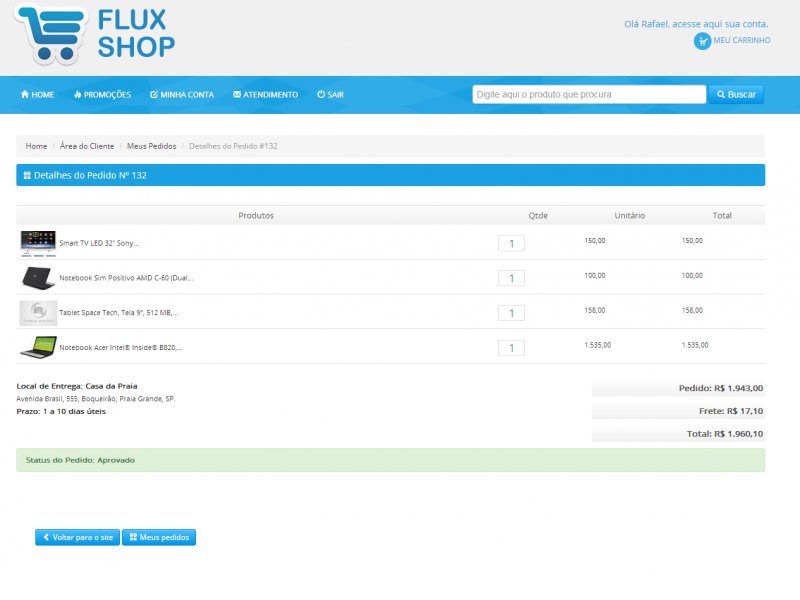This screenshot has height=600, width=800.
Task: Click the Flux Shop cart logo
Action: (50, 34)
